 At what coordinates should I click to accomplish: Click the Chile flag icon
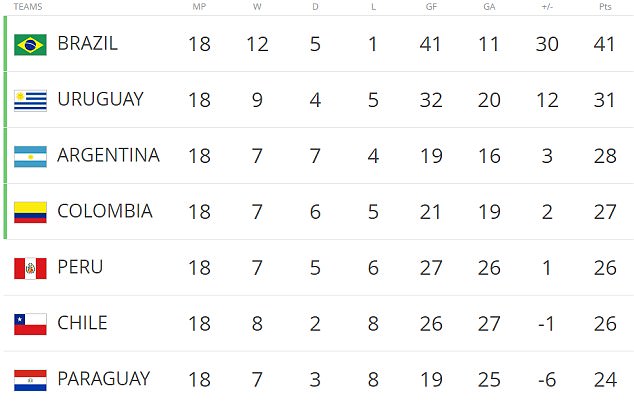30,324
